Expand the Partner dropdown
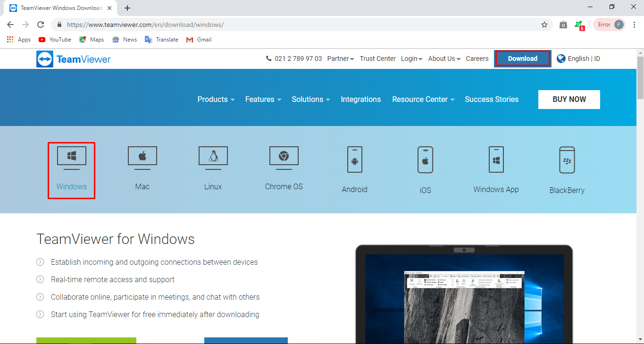This screenshot has width=644, height=344. tap(341, 59)
